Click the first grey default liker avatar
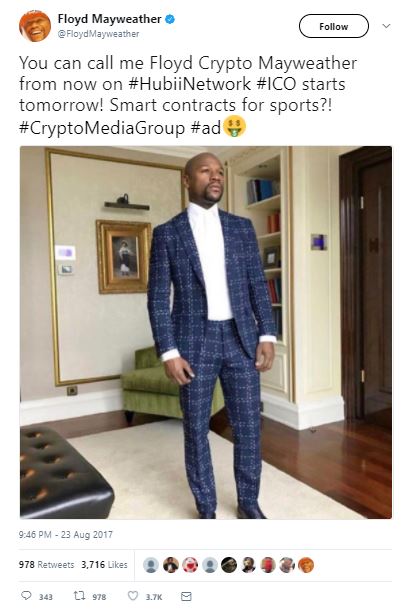This screenshot has height=610, width=410. (151, 565)
